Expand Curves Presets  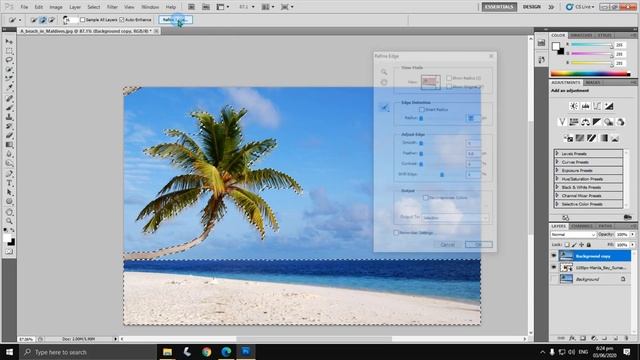(x=557, y=162)
